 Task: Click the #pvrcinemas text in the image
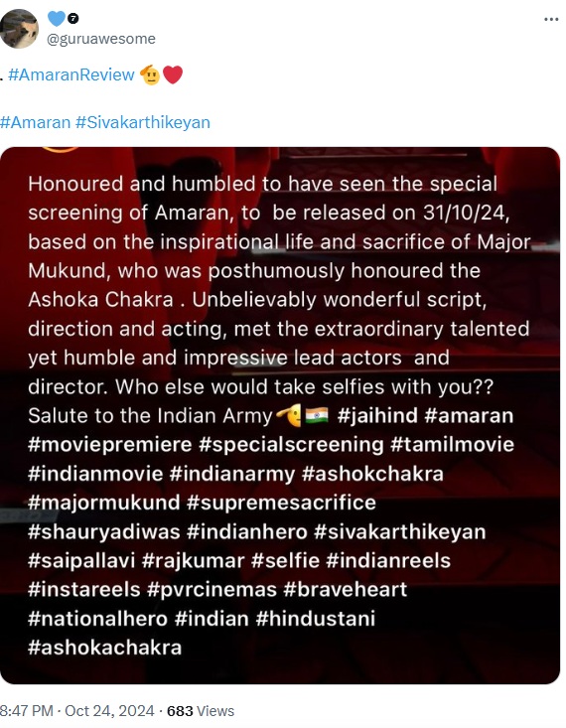tap(212, 590)
